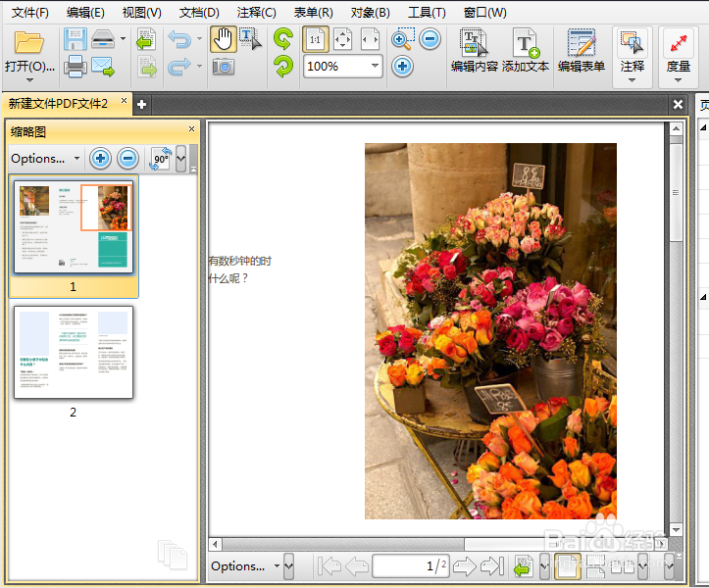Viewport: 709px width, 588px height.
Task: Rotate view clockwise (lower green arrow)
Action: pos(283,66)
